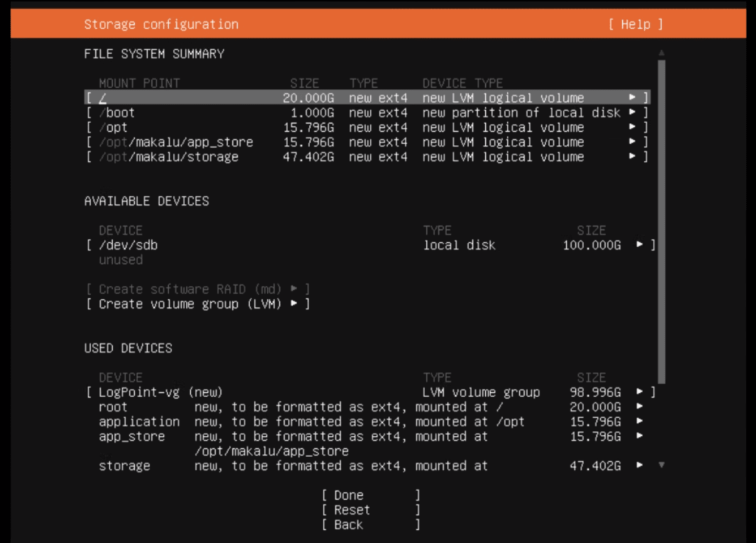The height and width of the screenshot is (543, 756).
Task: Open the storage volume options arrow
Action: pos(639,465)
